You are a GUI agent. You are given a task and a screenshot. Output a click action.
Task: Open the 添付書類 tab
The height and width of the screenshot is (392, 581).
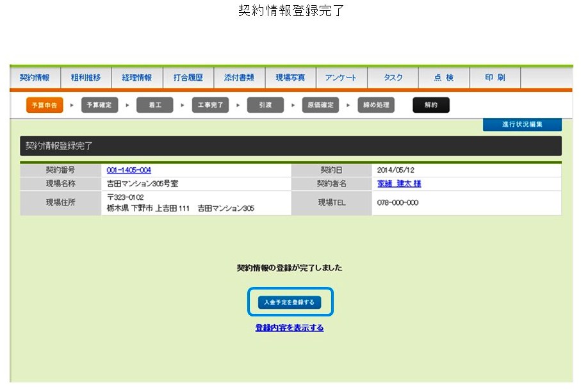[239, 78]
